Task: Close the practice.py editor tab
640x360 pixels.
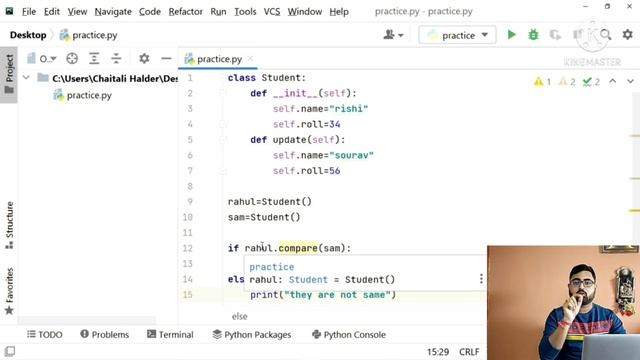Action: coord(250,59)
